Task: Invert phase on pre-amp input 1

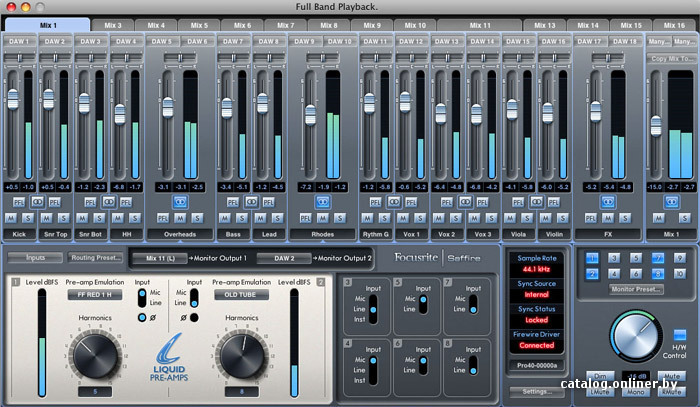Action: [142, 318]
